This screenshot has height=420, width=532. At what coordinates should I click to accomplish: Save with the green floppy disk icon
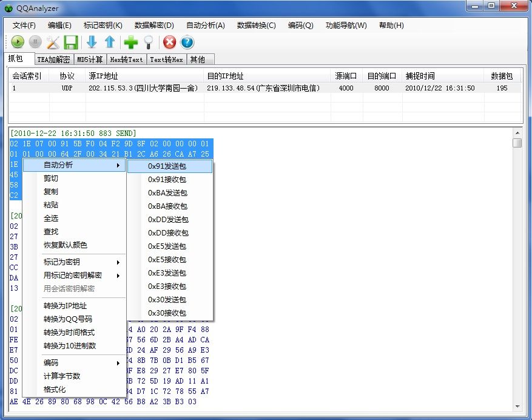(71, 42)
